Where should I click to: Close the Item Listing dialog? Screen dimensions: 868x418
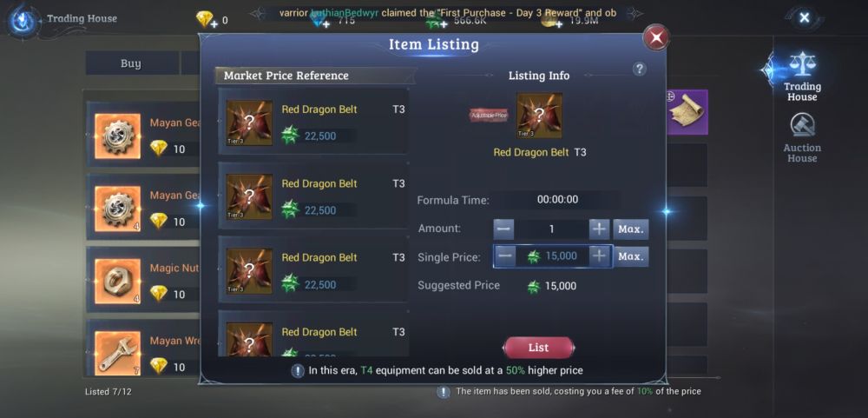(656, 37)
